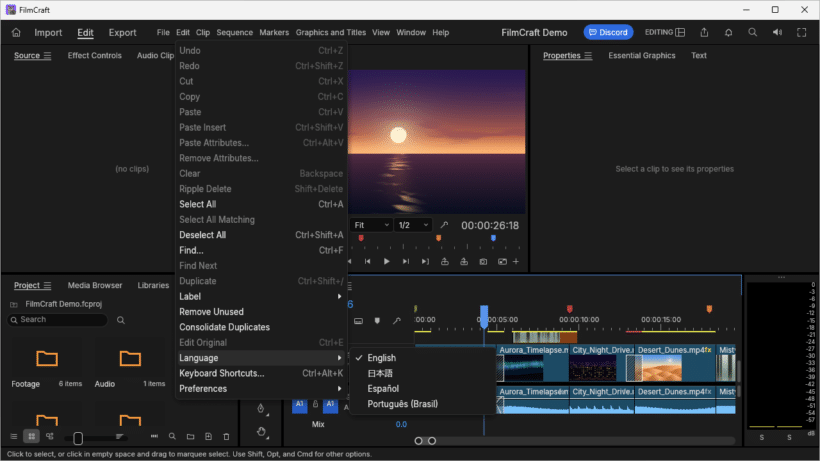The image size is (820, 461).
Task: Choose Deselect All from Edit menu
Action: 261,235
